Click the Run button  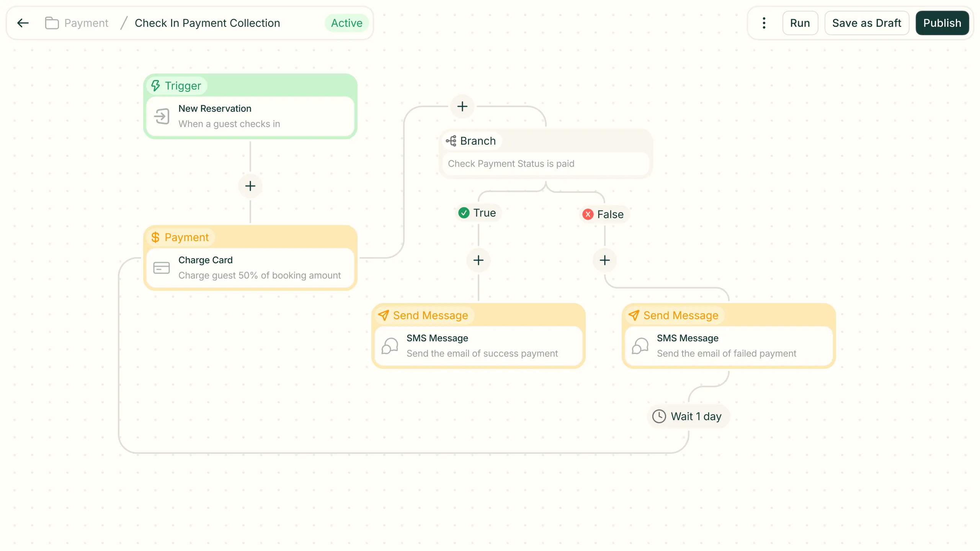pyautogui.click(x=800, y=23)
